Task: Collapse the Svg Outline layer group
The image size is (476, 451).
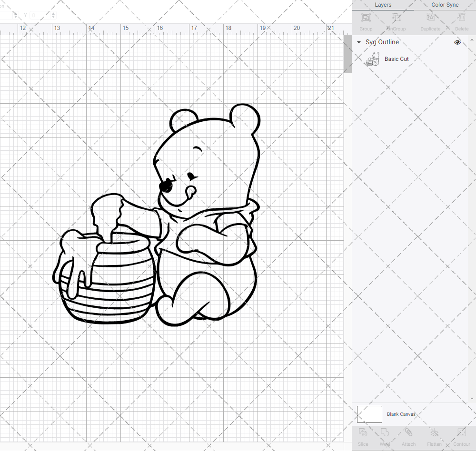Action: (x=359, y=42)
